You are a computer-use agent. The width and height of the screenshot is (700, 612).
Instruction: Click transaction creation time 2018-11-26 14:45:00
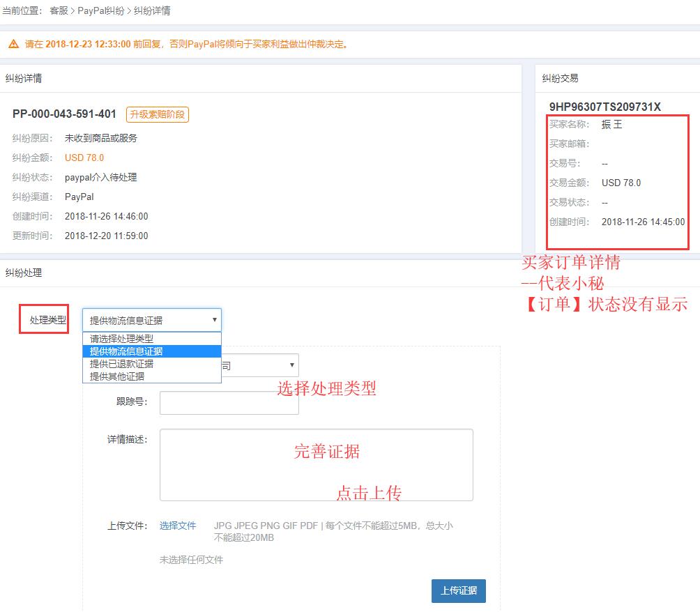tap(644, 222)
